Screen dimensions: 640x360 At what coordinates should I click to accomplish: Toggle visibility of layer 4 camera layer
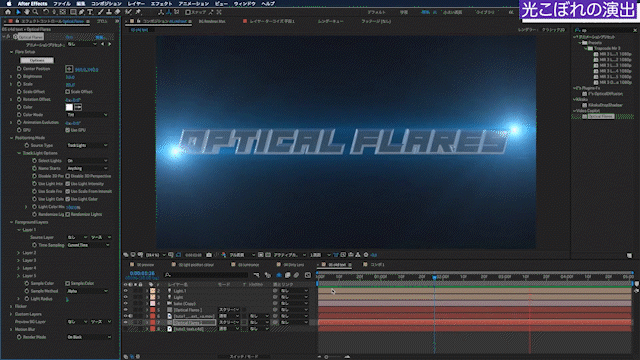pyautogui.click(x=126, y=304)
